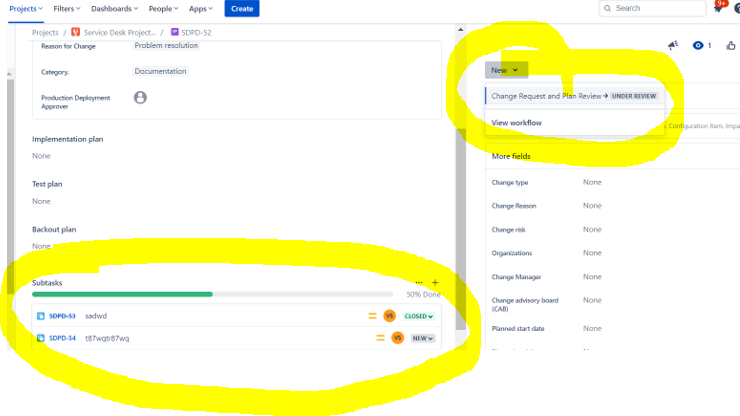Click the Create button
This screenshot has width=740, height=416.
coord(242,8)
